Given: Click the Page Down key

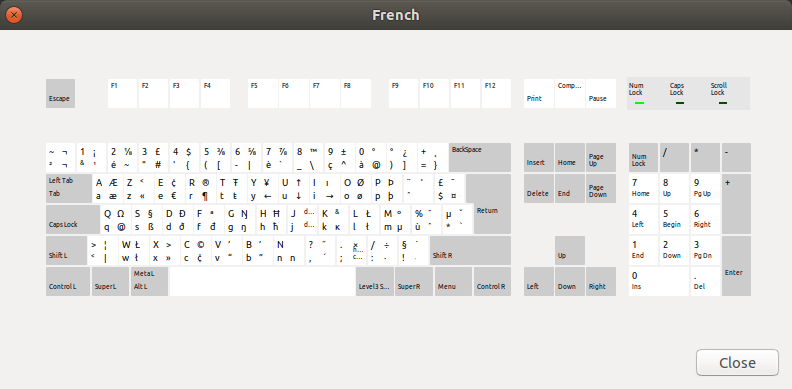Looking at the screenshot, I should pyautogui.click(x=601, y=188).
